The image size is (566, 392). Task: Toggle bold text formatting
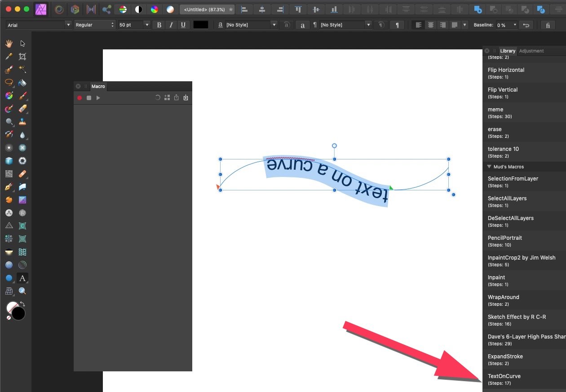[x=159, y=25]
